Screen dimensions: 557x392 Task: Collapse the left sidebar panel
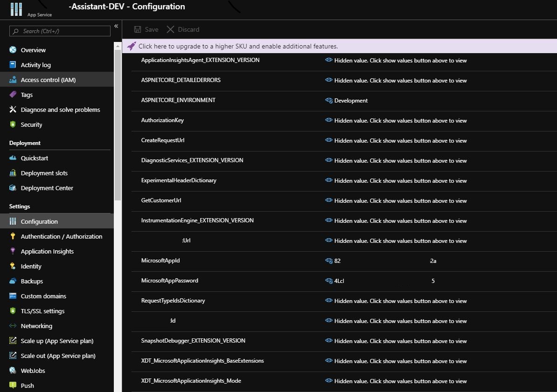coord(116,26)
